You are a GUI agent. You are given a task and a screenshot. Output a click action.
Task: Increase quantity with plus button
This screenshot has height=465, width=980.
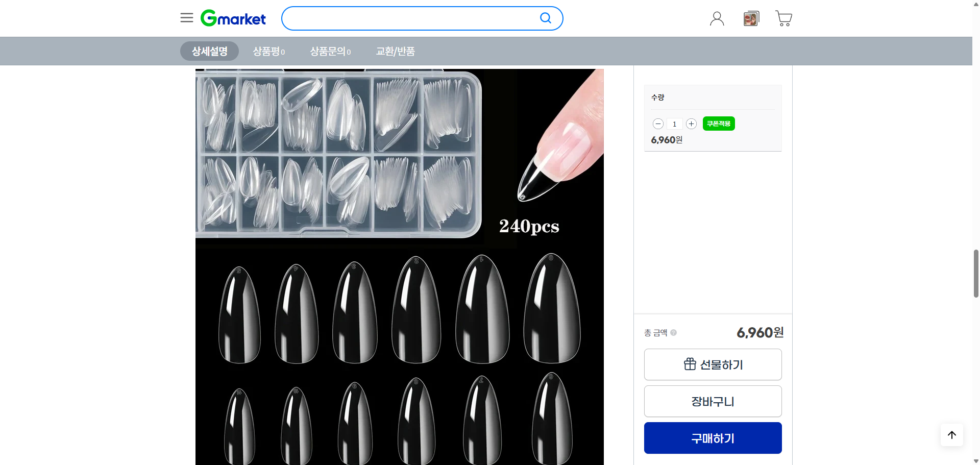pos(691,124)
